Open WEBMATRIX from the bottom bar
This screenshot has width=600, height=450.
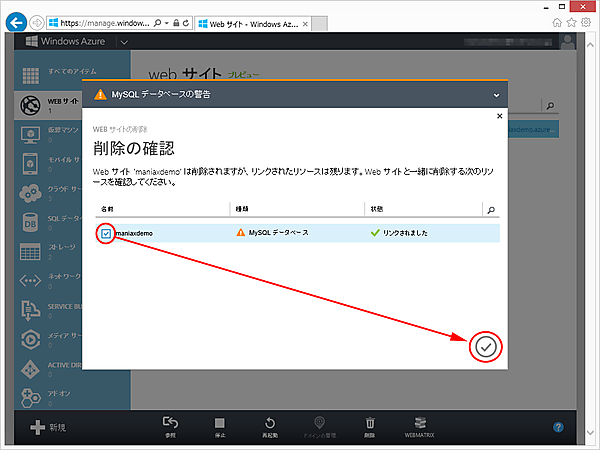pos(420,423)
